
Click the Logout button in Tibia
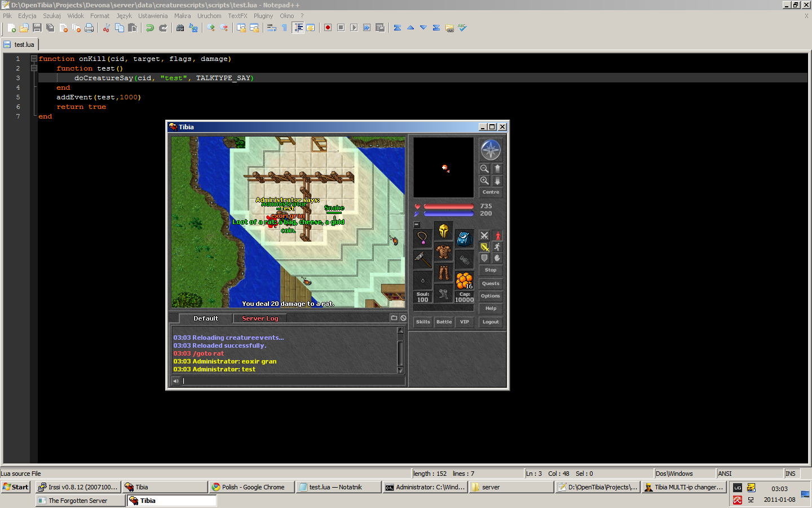(x=491, y=322)
